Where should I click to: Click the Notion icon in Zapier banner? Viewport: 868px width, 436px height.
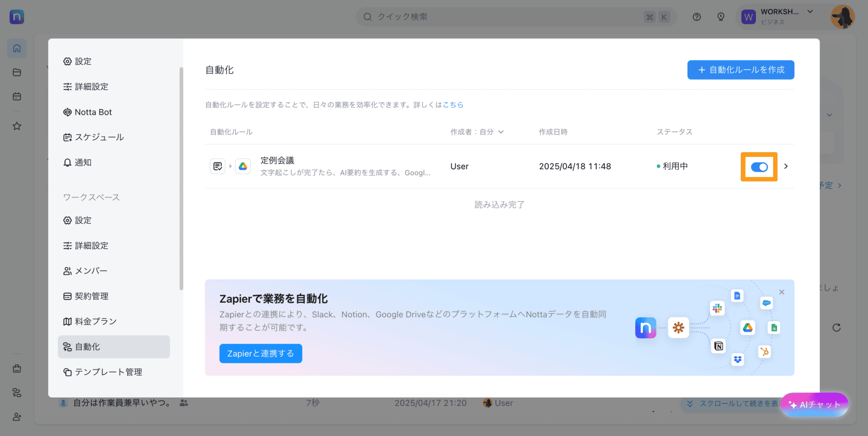click(719, 346)
